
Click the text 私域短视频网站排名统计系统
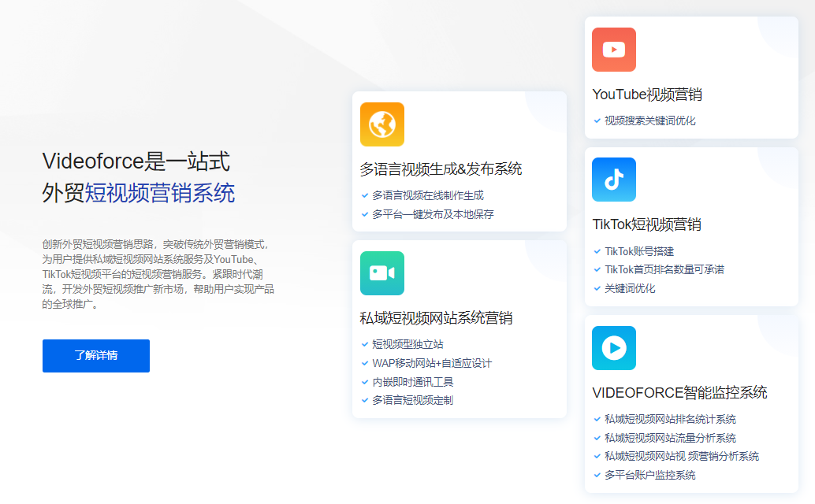pos(670,419)
